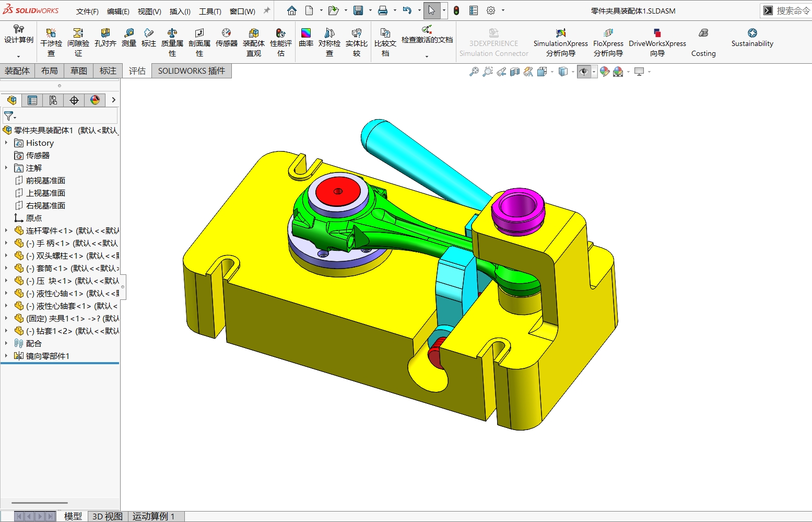
Task: Select the 测量 measure tool
Action: point(129,38)
